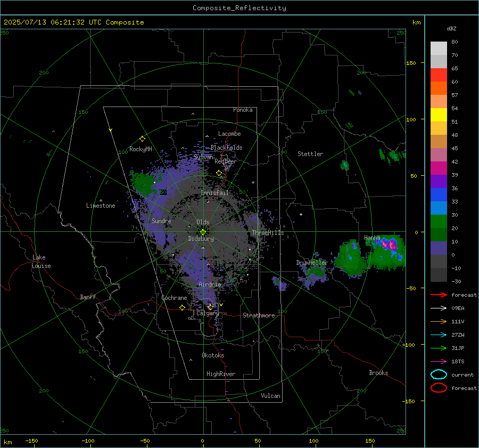Click the yellow diamond marker near RockyMH
This screenshot has height=448, width=479.
pyautogui.click(x=142, y=139)
